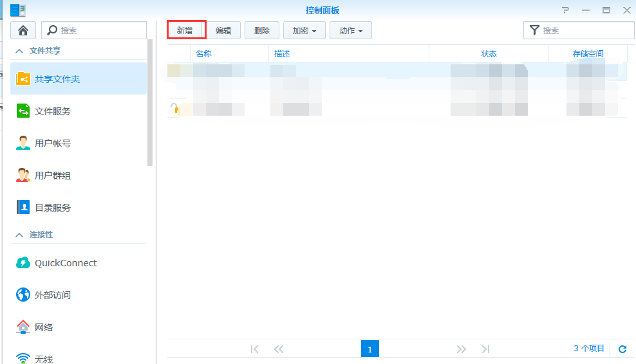Click the filter funnel icon
Viewport: 636px width, 364px height.
534,30
